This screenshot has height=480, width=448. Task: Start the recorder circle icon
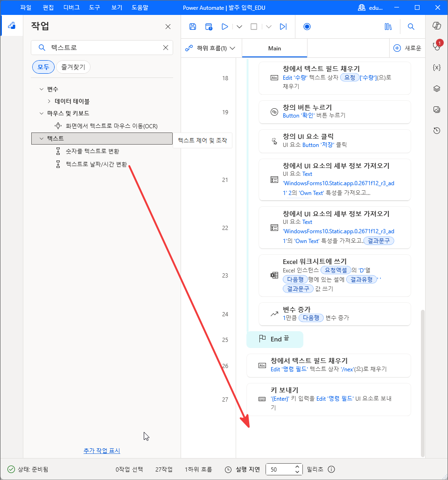tap(307, 27)
